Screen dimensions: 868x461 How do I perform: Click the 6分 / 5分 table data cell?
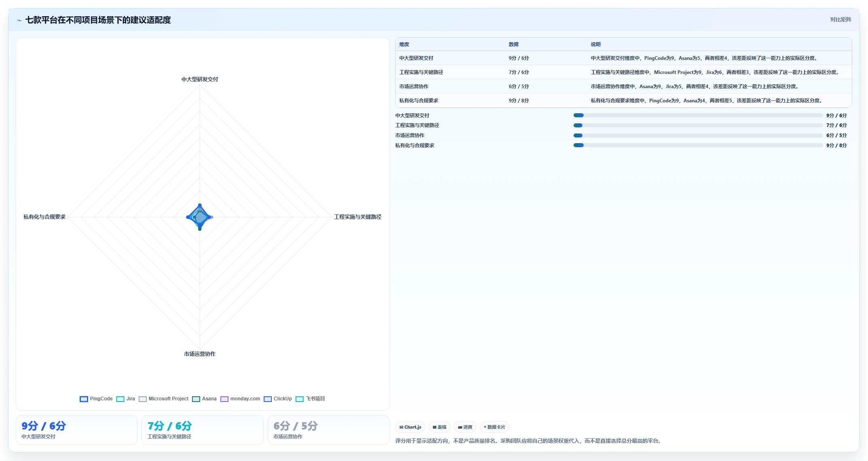pos(519,87)
